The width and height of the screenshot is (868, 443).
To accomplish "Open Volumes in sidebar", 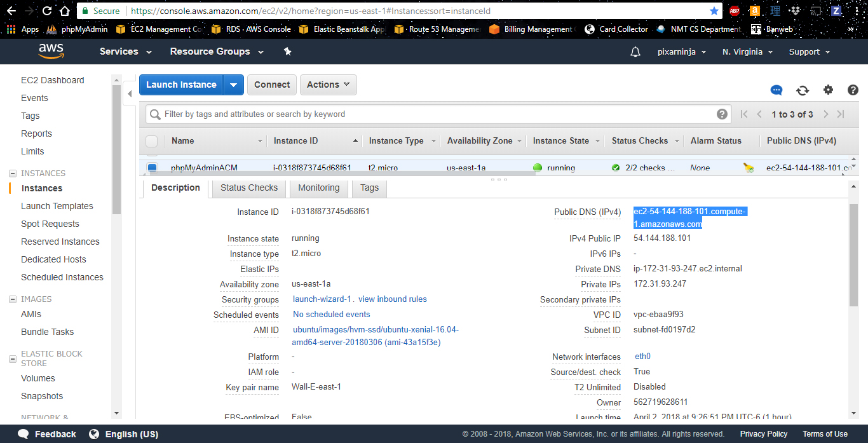I will (x=38, y=378).
